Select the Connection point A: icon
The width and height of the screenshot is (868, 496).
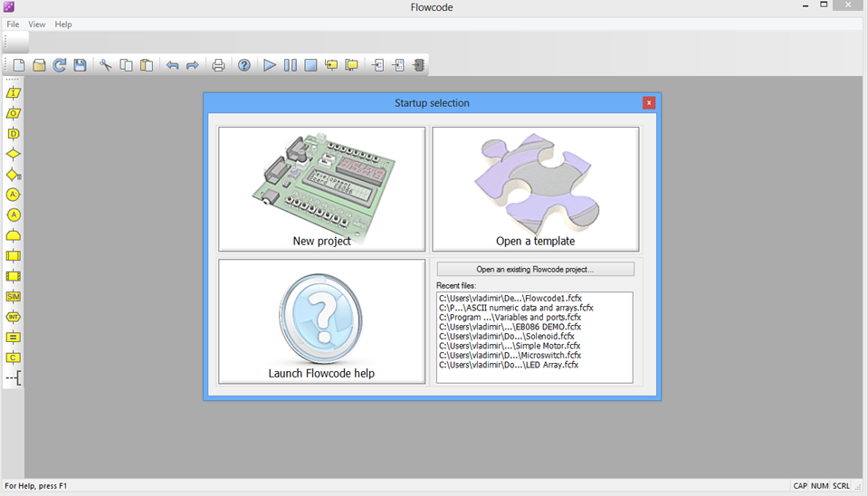(14, 195)
